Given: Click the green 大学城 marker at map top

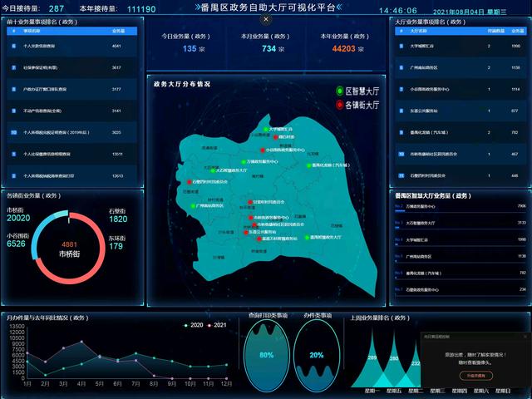Looking at the screenshot, I should [x=266, y=129].
